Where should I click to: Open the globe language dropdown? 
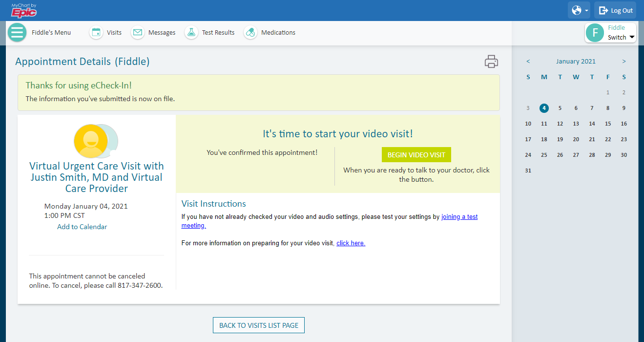[579, 10]
